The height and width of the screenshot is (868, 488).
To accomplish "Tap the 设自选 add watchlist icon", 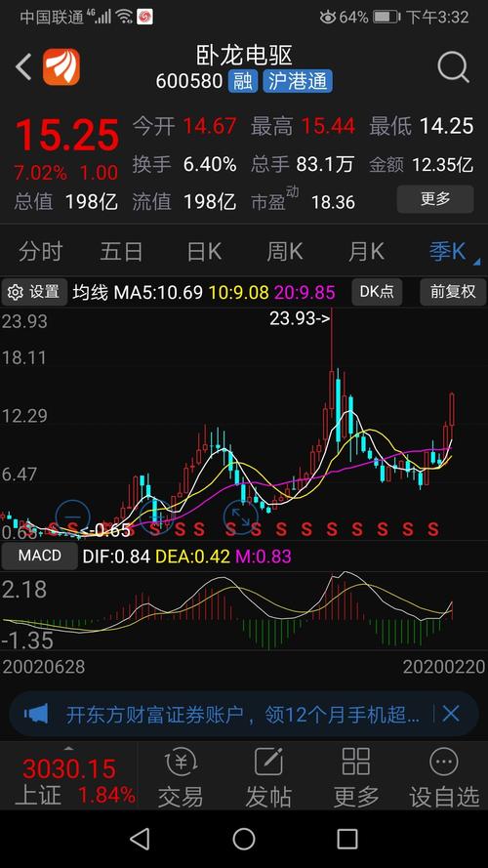I will tap(444, 778).
